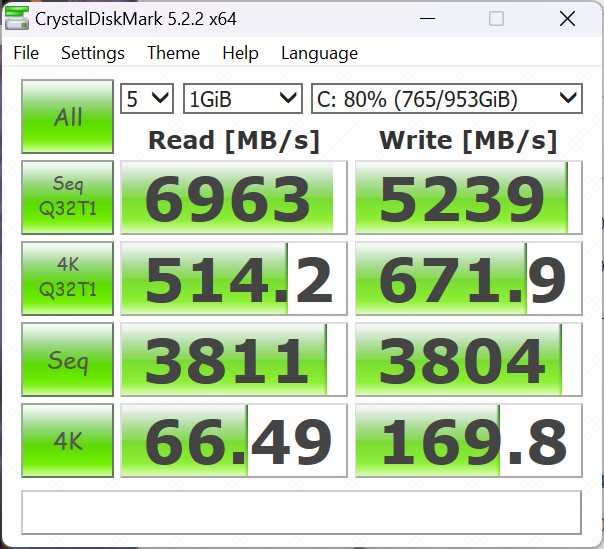The image size is (604, 549).
Task: Click the Seq Q32T1 read result 6963
Action: point(234,197)
